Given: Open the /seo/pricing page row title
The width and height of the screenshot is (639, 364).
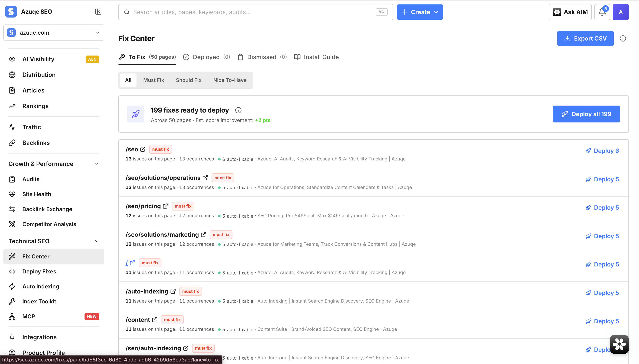Looking at the screenshot, I should coord(143,206).
